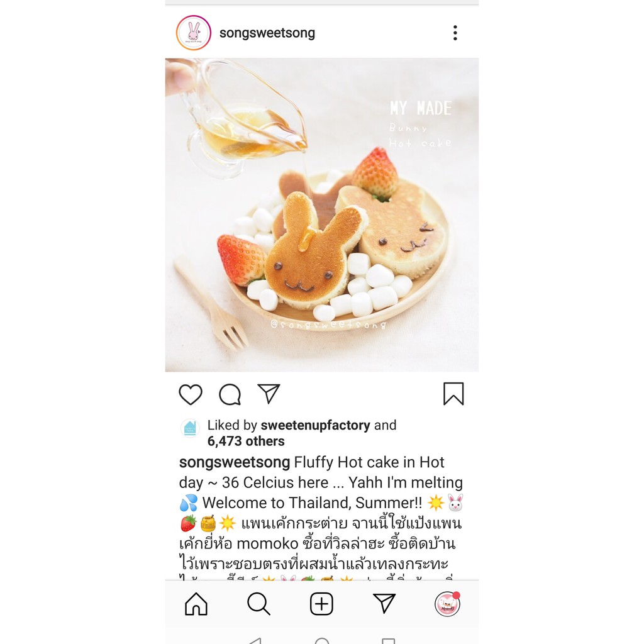This screenshot has width=644, height=644.
Task: Open own profile avatar in bottom bar
Action: pyautogui.click(x=447, y=604)
